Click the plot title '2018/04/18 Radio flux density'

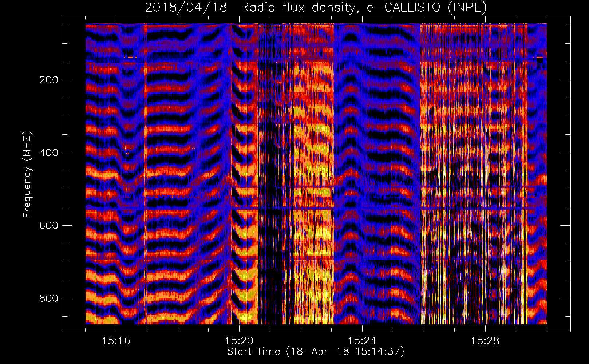316,8
